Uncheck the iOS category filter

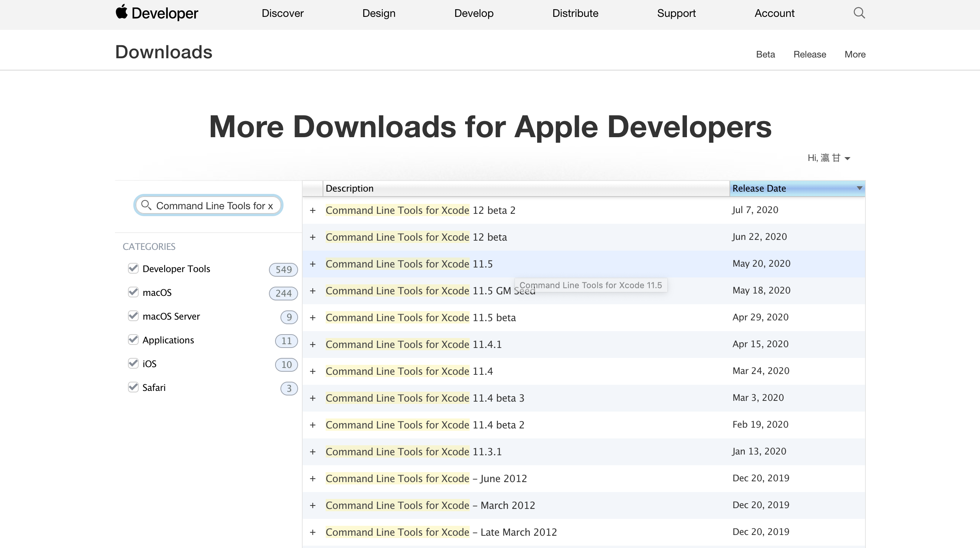coord(133,363)
